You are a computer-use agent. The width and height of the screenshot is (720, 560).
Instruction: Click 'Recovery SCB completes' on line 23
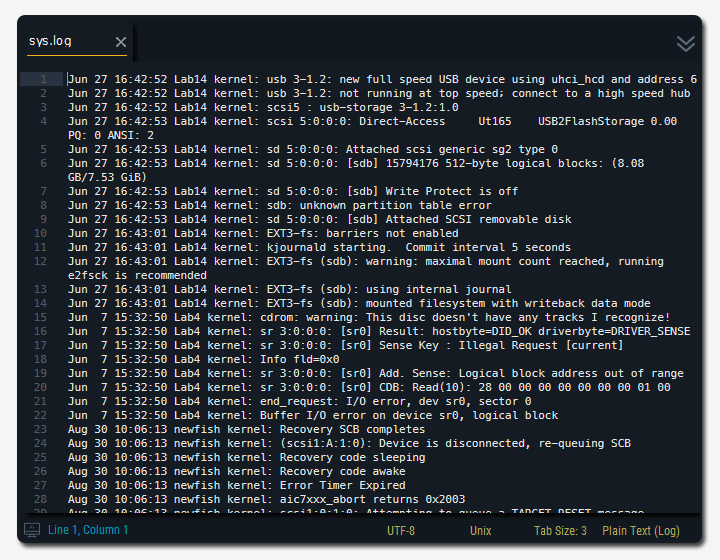(352, 429)
